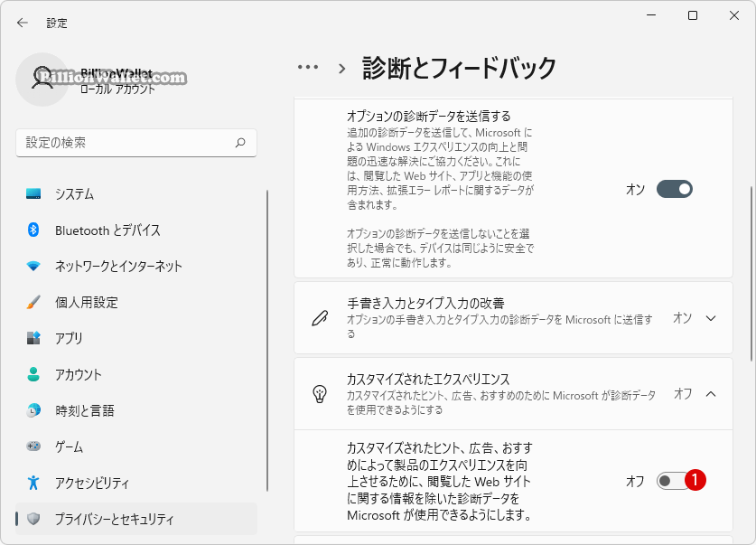This screenshot has width=756, height=545.
Task: Minimize the 設定 window
Action: click(651, 15)
